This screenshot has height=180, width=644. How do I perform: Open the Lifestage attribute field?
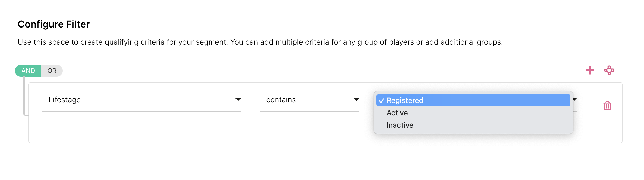(133, 100)
